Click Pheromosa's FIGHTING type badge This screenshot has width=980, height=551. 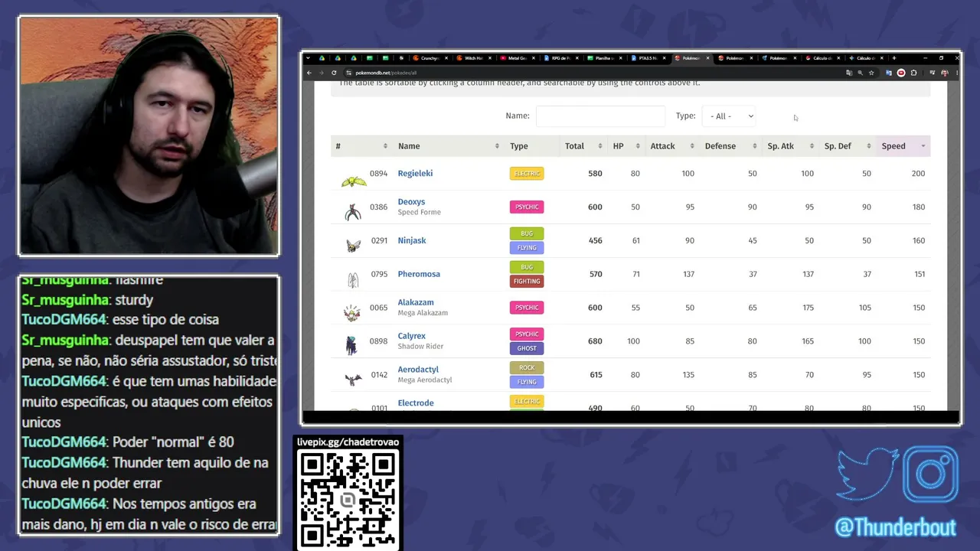coord(527,281)
